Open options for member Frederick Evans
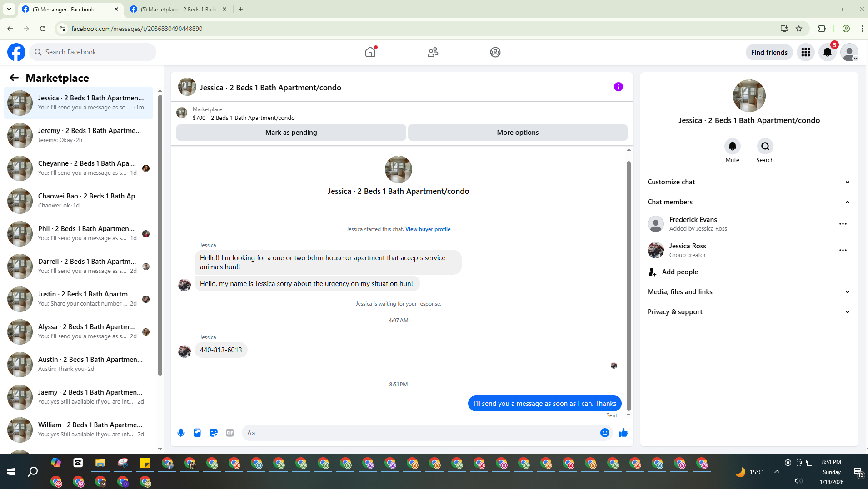Screen dimensions: 868x489 [x=843, y=224]
